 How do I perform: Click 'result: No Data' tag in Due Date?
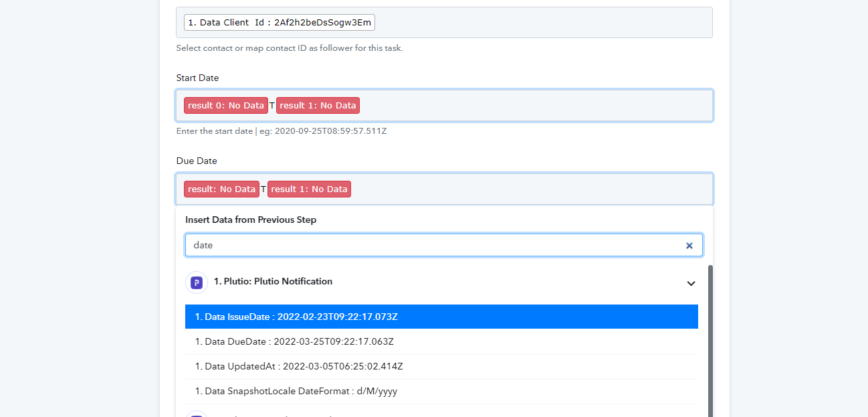pos(221,189)
